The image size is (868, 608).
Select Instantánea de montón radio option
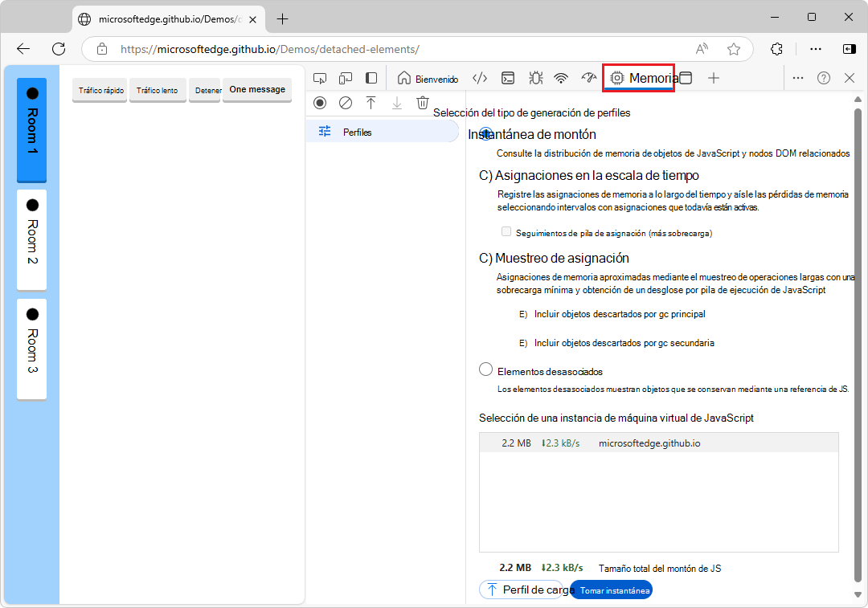point(485,133)
